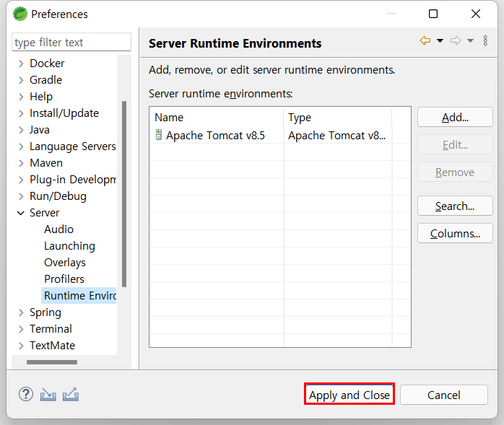Expand the Spring tree node
The height and width of the screenshot is (425, 504).
tap(21, 312)
